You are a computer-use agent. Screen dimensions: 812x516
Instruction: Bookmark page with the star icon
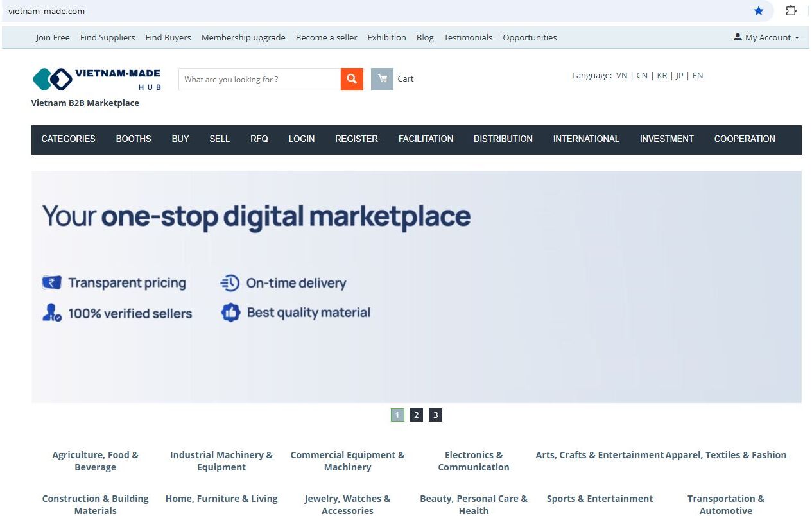(x=759, y=11)
